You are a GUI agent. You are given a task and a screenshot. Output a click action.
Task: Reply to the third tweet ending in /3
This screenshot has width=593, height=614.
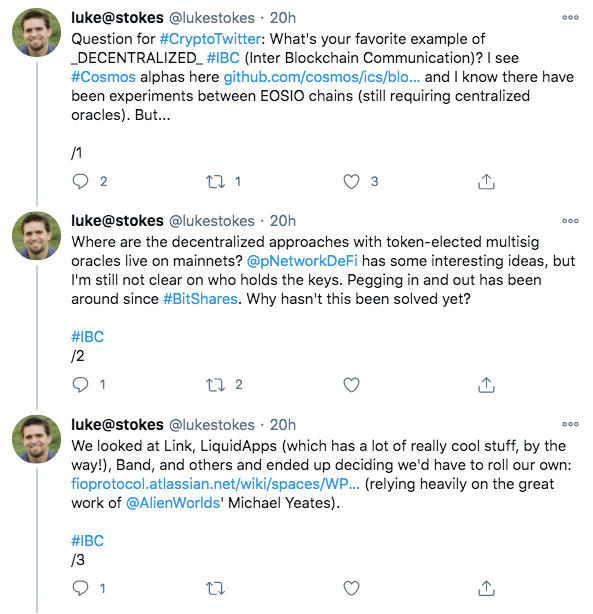pyautogui.click(x=80, y=588)
